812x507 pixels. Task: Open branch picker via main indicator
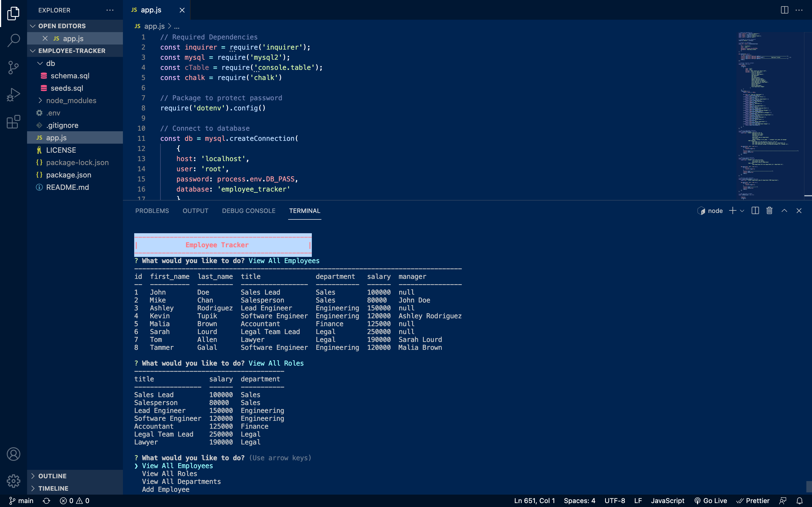[21, 501]
